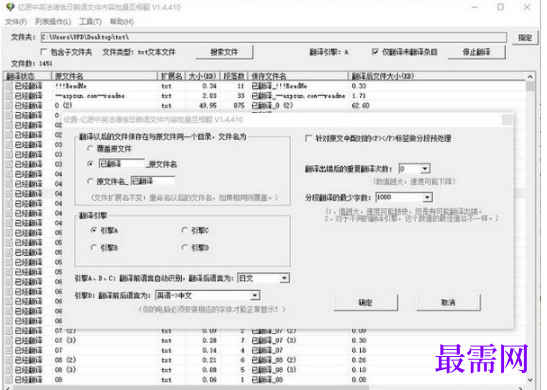Click the file list scrollbar up arrow

click(530, 76)
